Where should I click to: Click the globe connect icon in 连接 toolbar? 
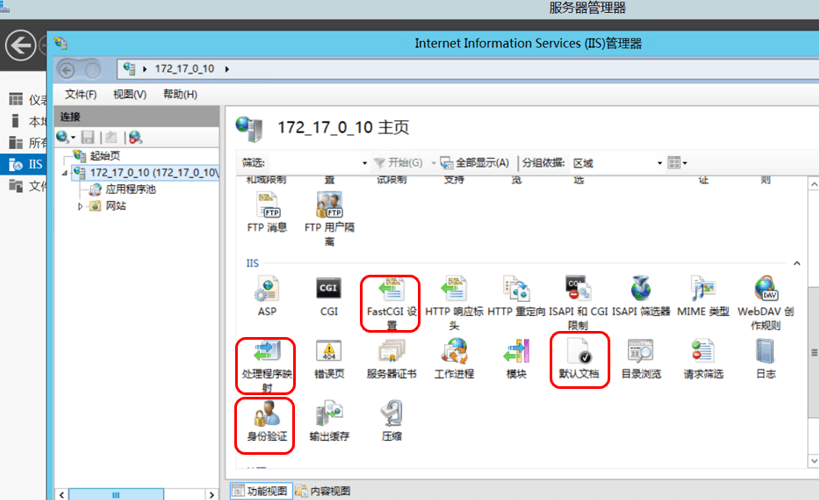62,137
